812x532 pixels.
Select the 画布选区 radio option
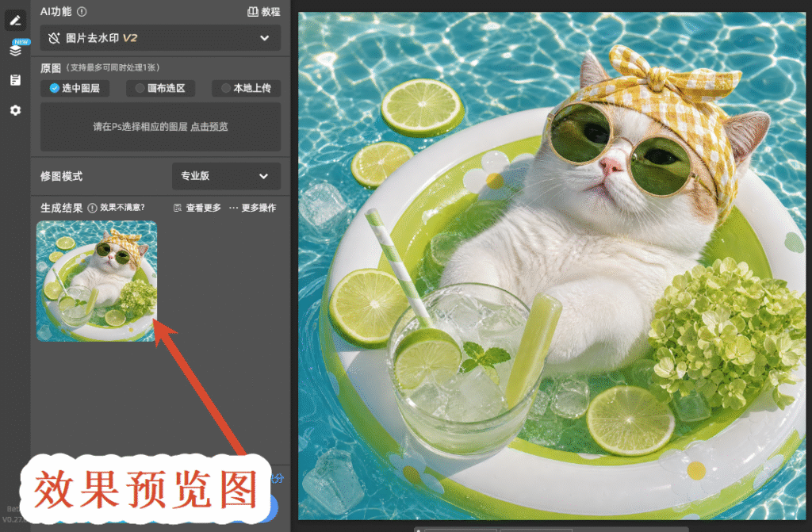pyautogui.click(x=160, y=88)
